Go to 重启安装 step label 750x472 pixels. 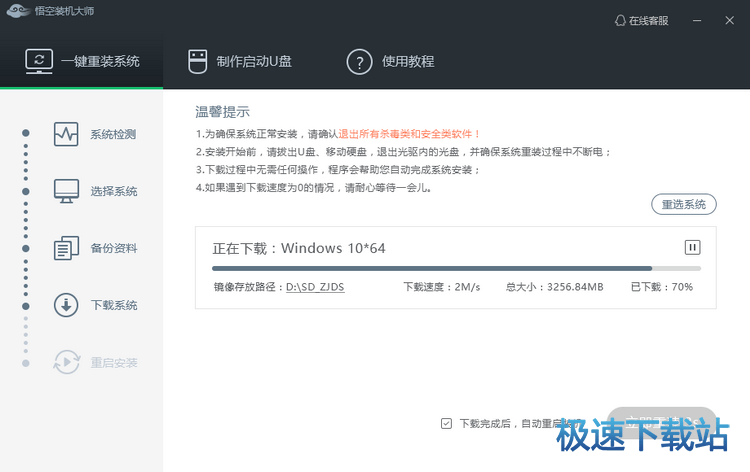114,362
